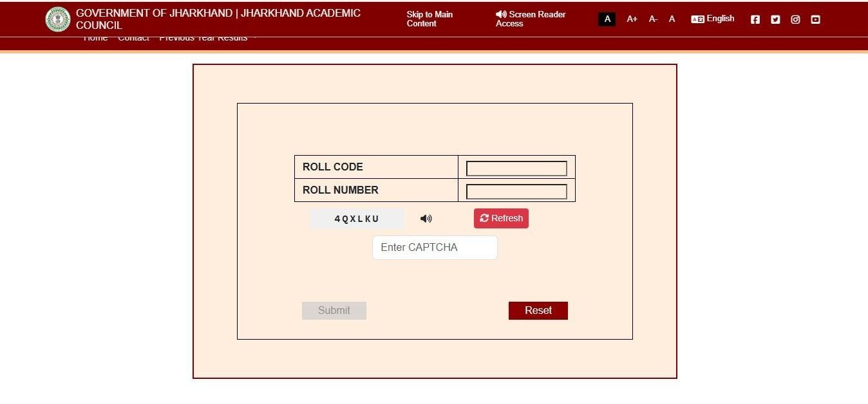Screen dimensions: 868x404
Task: Click the Jharkhand government emblem logo
Action: click(58, 19)
